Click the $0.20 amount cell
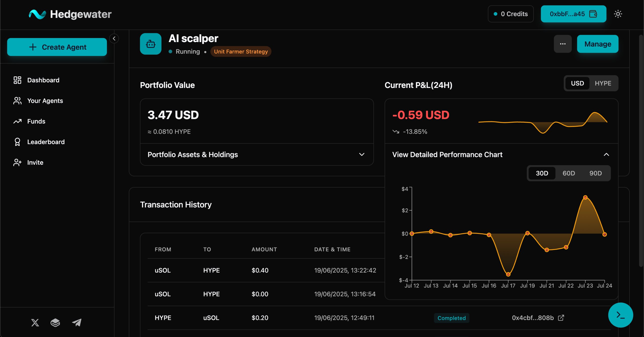Image resolution: width=644 pixels, height=337 pixels. click(x=260, y=318)
